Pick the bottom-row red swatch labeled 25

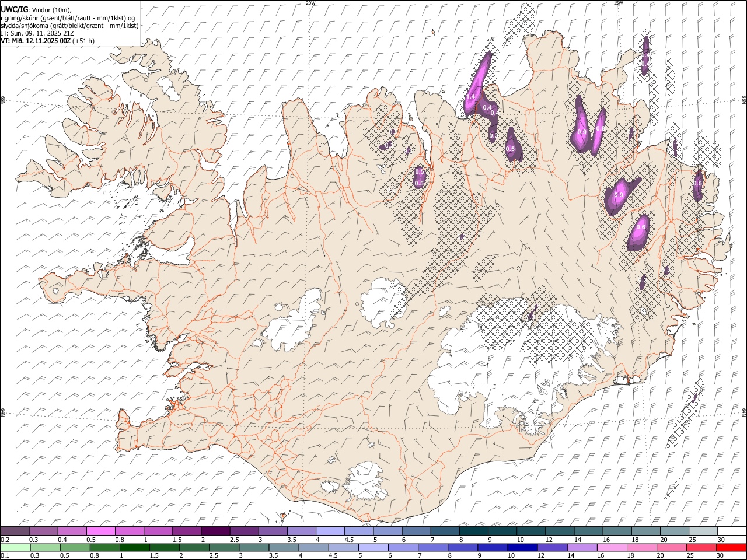pos(701,548)
